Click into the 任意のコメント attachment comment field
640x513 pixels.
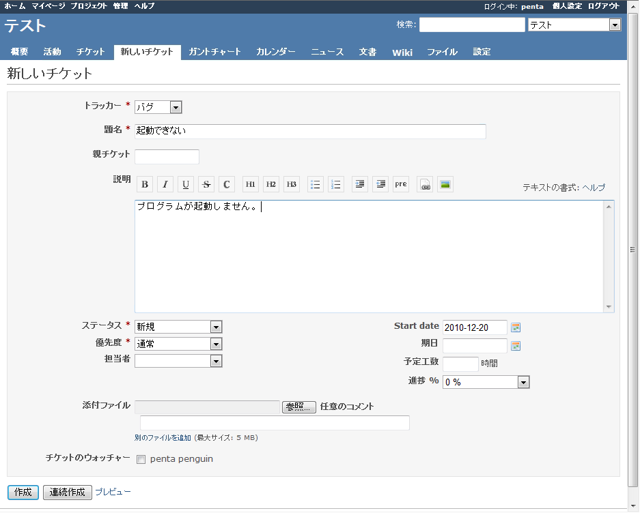275,423
